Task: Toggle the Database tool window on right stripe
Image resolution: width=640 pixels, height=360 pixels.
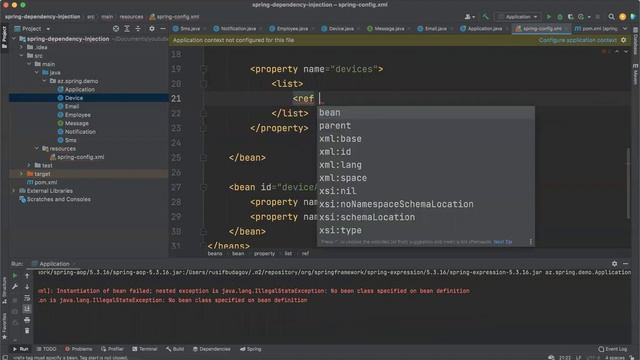Action: click(636, 41)
